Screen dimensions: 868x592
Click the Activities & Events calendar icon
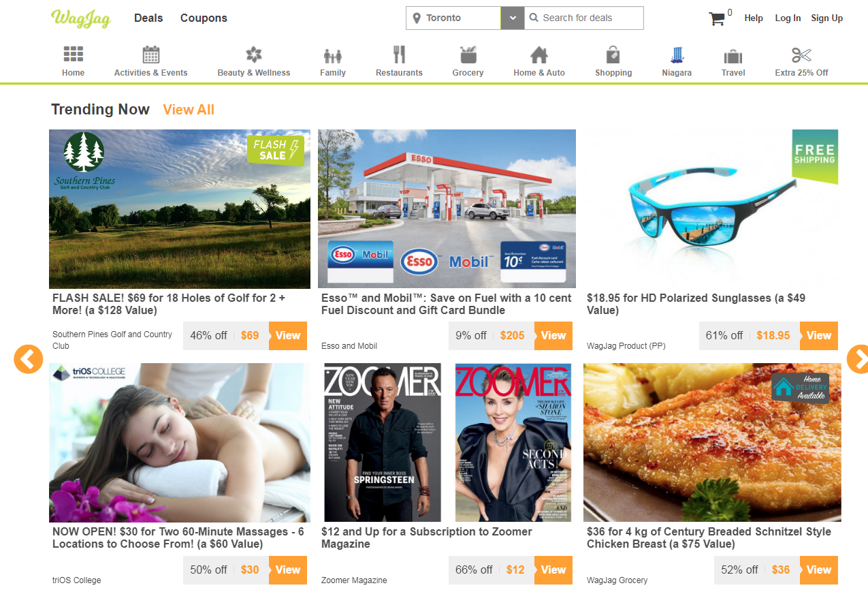151,55
